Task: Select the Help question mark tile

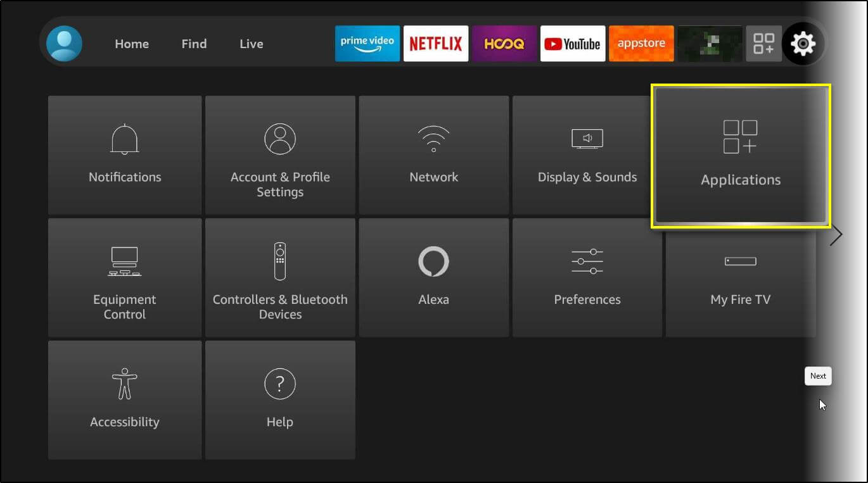Action: [x=280, y=399]
